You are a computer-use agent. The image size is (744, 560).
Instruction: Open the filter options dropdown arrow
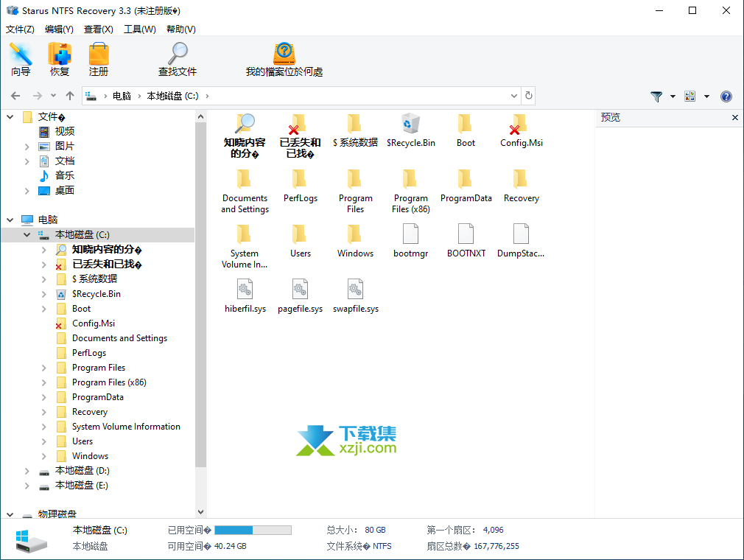pos(673,97)
